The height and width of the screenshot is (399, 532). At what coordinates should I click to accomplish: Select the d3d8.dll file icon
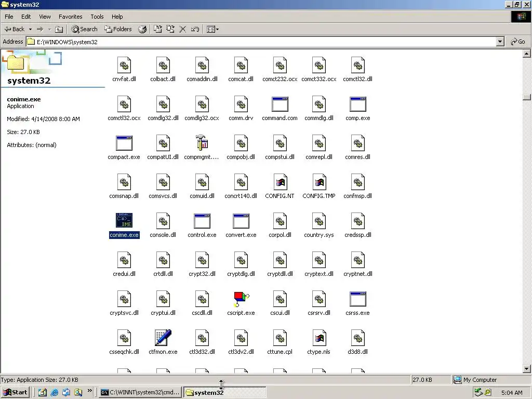[357, 338]
